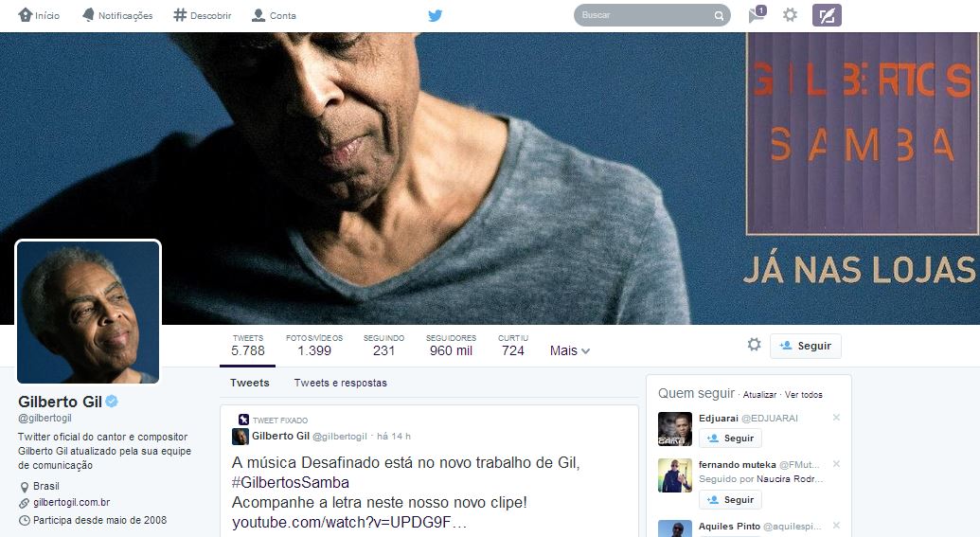Switch to Tweets e respostas tab
The width and height of the screenshot is (980, 537).
(341, 383)
